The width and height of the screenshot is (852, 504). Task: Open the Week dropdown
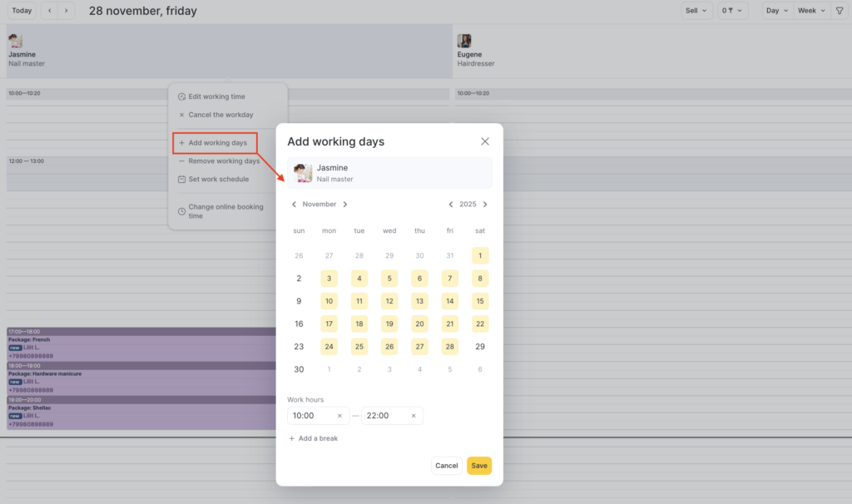[811, 11]
